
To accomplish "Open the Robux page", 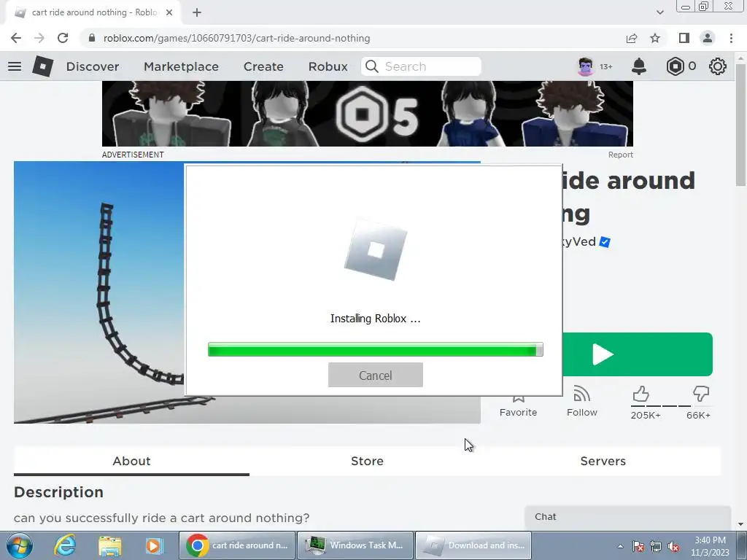I will (328, 66).
